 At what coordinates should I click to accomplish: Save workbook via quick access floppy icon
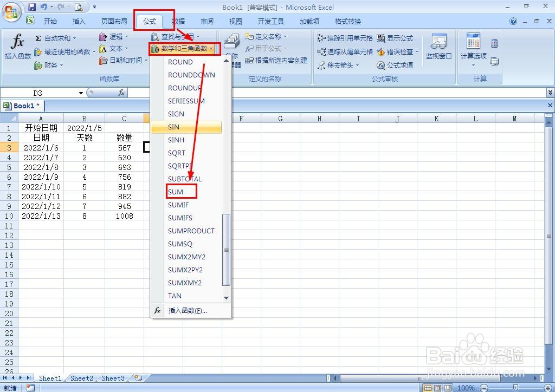pyautogui.click(x=32, y=6)
